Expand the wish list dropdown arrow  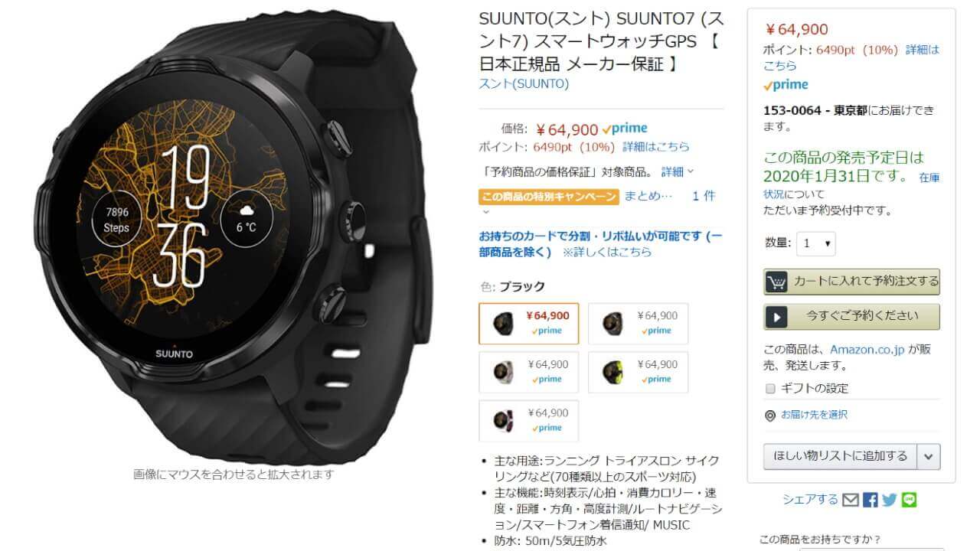click(x=929, y=456)
